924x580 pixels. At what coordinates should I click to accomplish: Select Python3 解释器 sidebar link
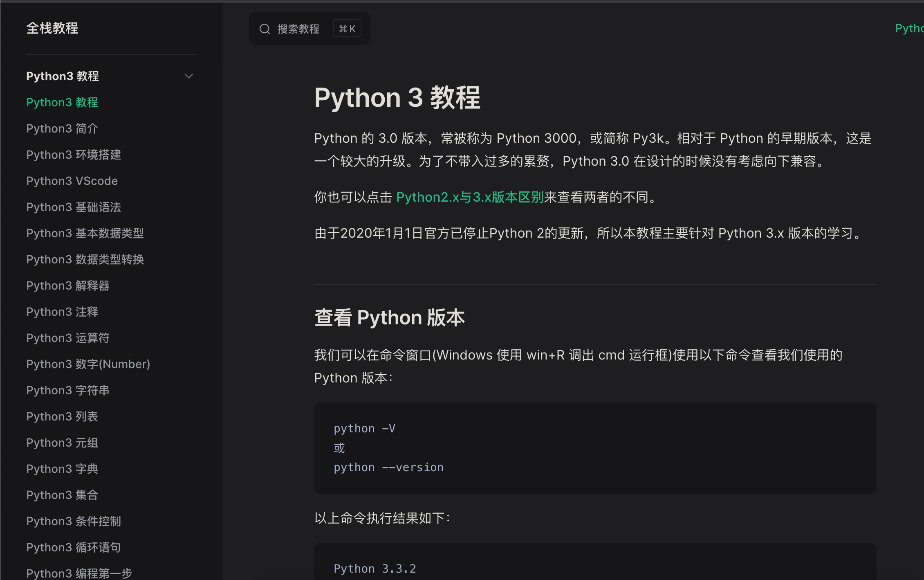pos(68,286)
